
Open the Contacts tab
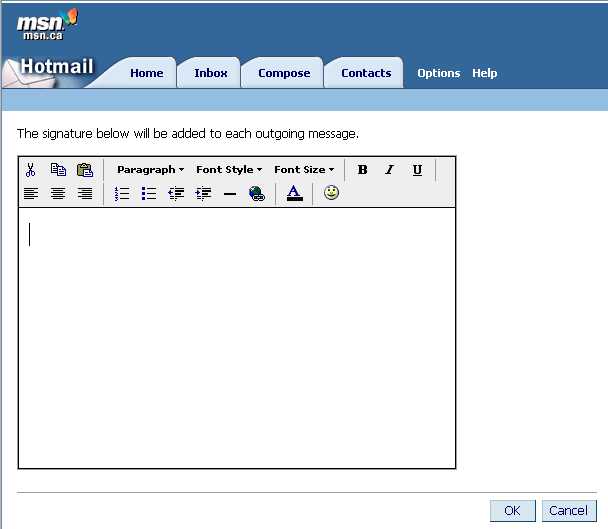366,73
